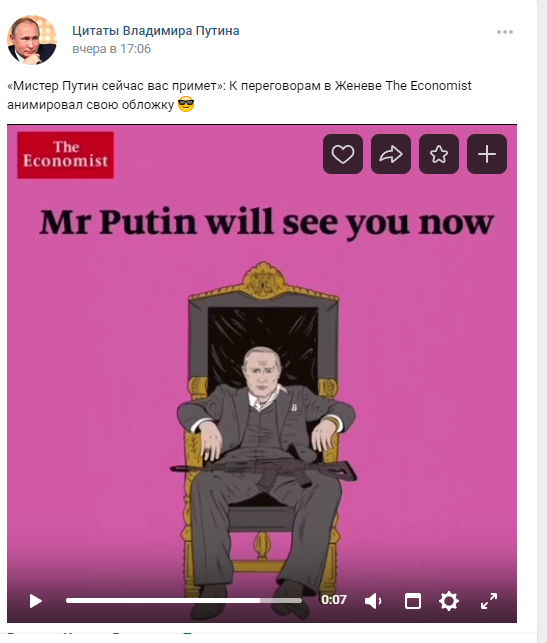Viewport: 547px width, 643px height.
Task: Open community avatar photo
Action: click(x=32, y=40)
